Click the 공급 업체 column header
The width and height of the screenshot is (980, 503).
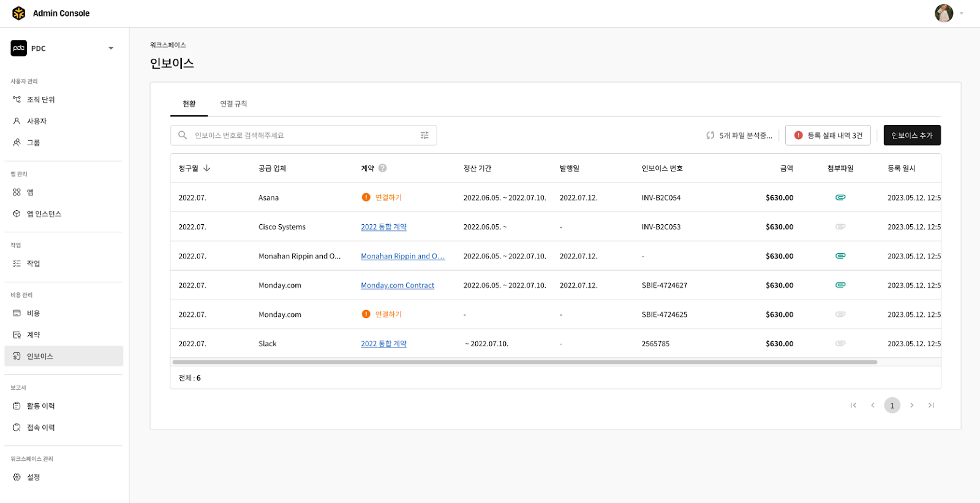(273, 168)
